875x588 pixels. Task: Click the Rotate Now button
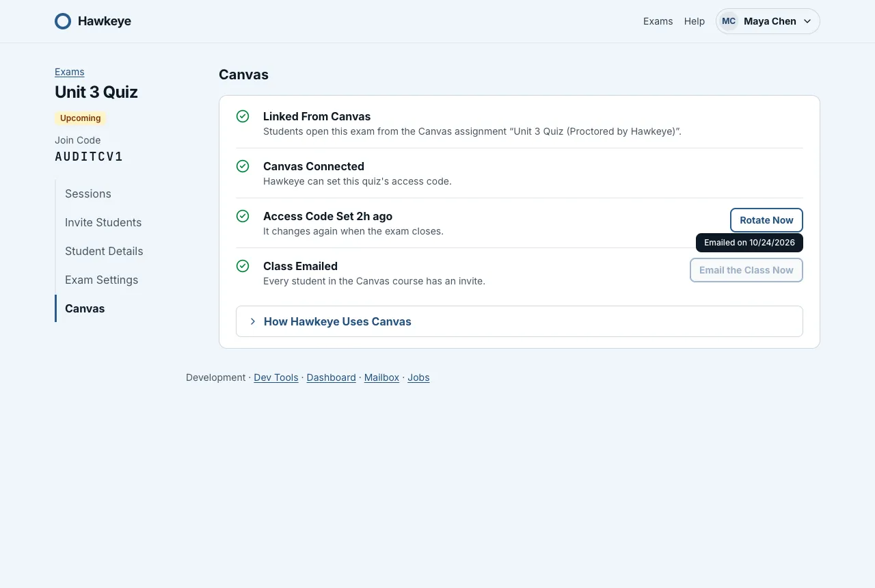[766, 220]
